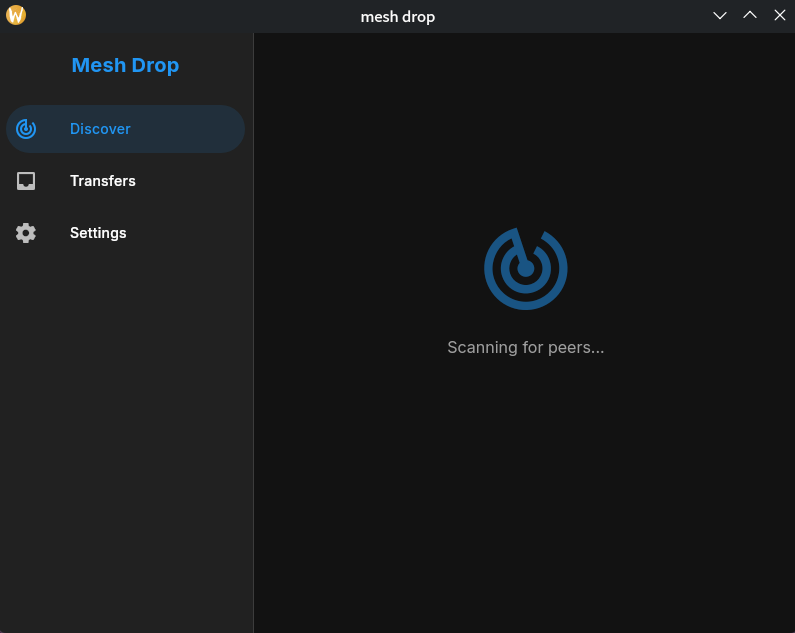
Task: Click the orange W app icon in title bar
Action: coord(16,15)
